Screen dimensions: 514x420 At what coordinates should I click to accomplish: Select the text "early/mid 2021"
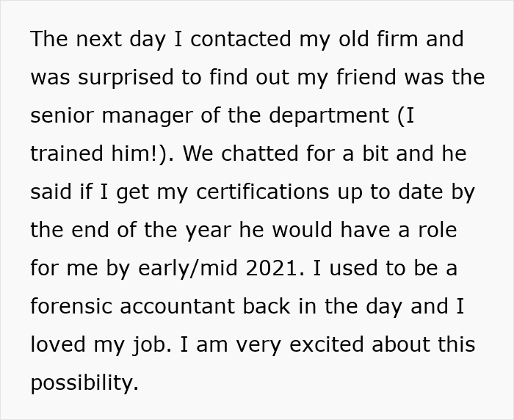pyautogui.click(x=220, y=268)
